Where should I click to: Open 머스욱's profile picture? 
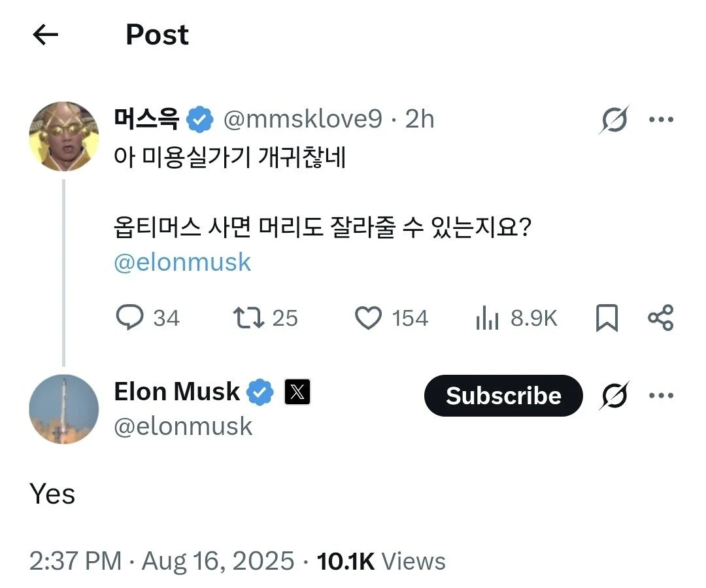click(x=63, y=137)
